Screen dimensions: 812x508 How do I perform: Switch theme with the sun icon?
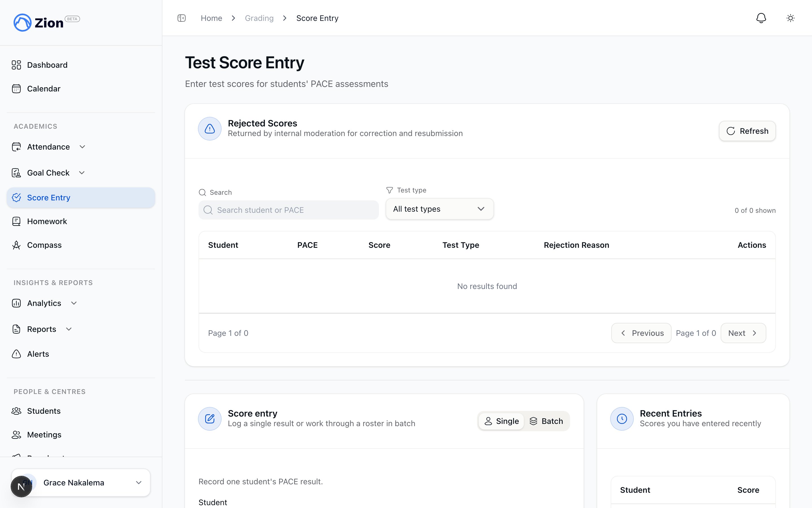pyautogui.click(x=791, y=18)
